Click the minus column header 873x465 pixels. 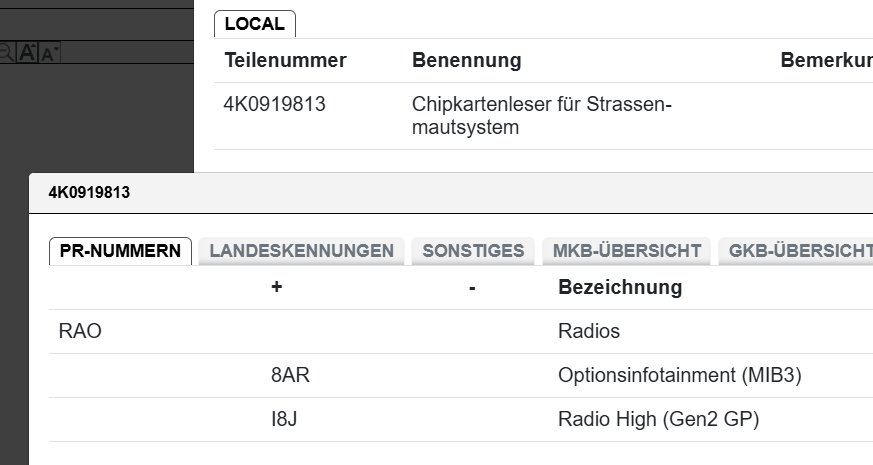point(471,288)
